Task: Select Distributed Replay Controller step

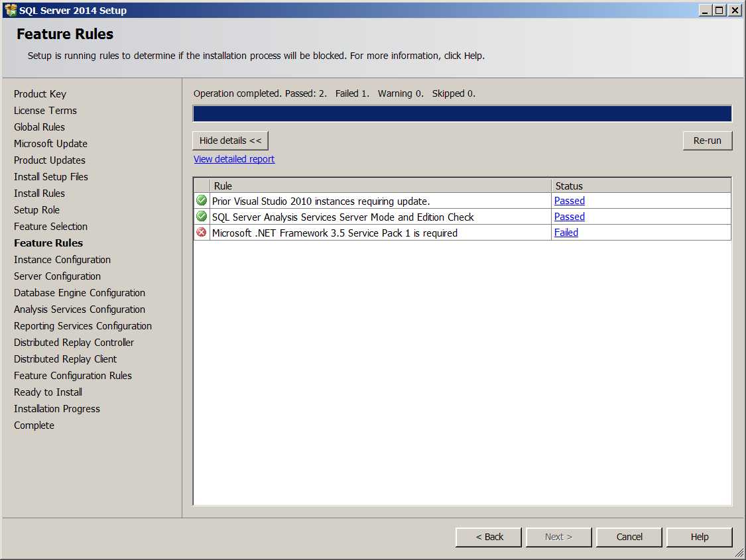Action: (74, 343)
